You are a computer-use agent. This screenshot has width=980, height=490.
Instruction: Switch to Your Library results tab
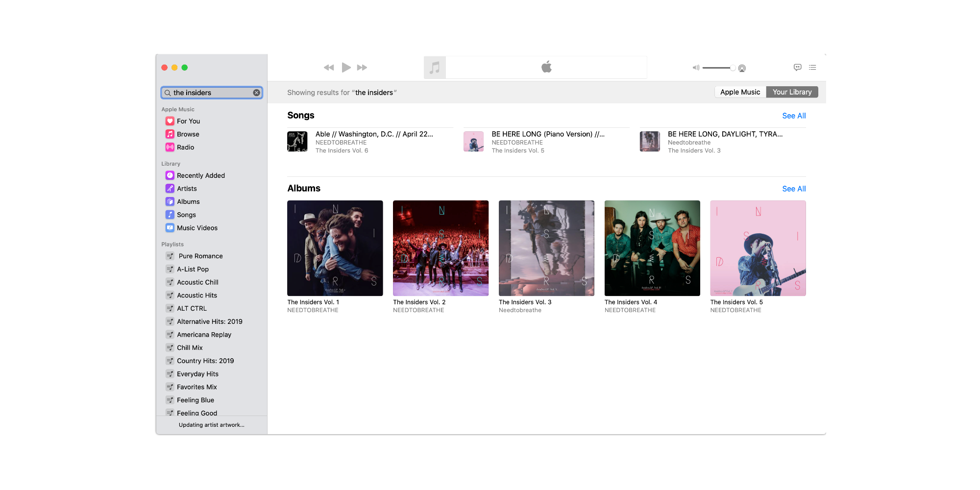(x=792, y=92)
